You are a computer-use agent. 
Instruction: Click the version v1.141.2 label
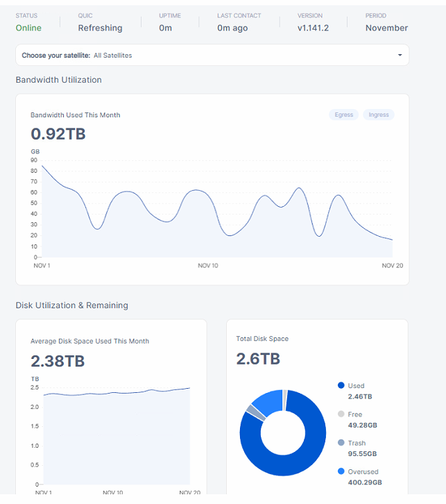click(314, 28)
